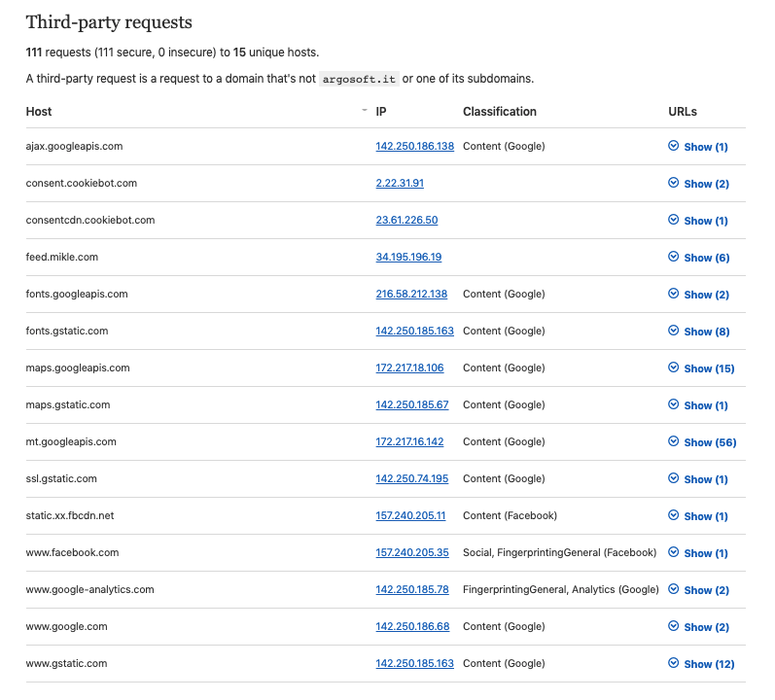Select host text www.facebook.com
The height and width of the screenshot is (700, 775).
72,553
